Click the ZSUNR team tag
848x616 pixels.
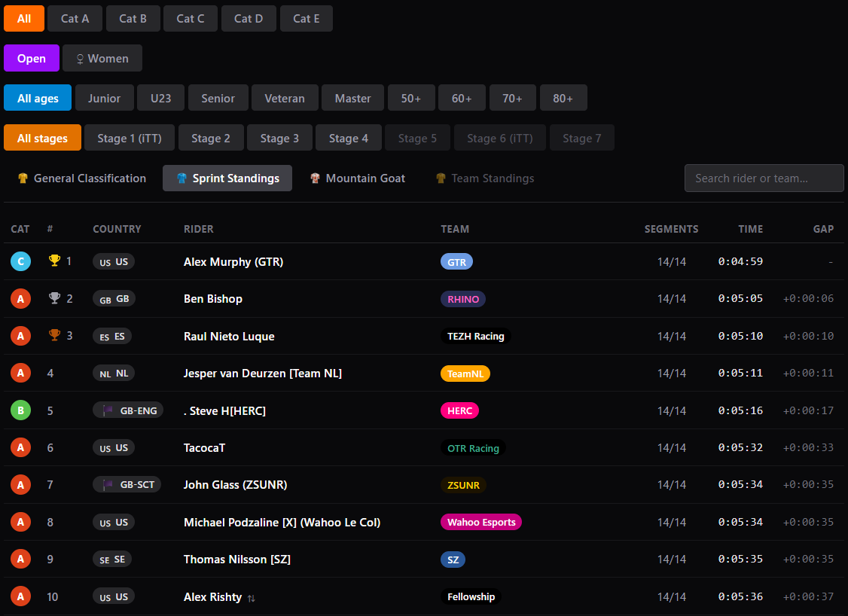[x=463, y=485]
